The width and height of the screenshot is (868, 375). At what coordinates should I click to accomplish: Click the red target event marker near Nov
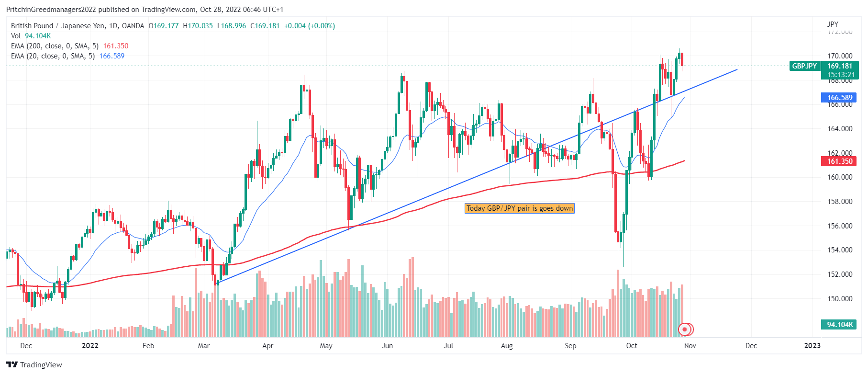point(685,330)
